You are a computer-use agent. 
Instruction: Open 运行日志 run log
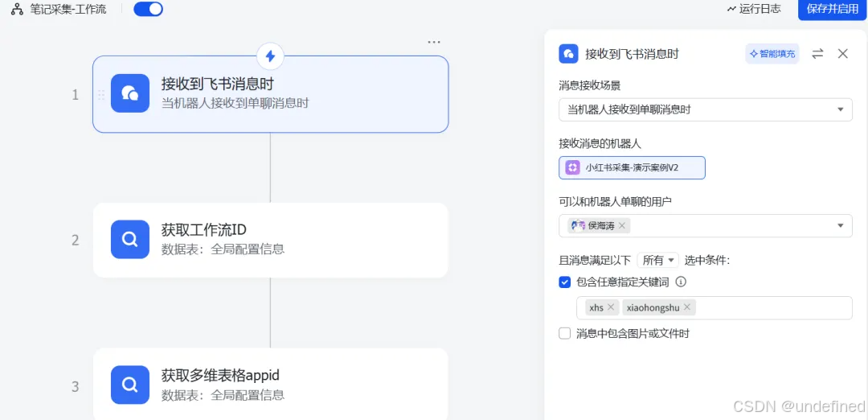click(754, 9)
